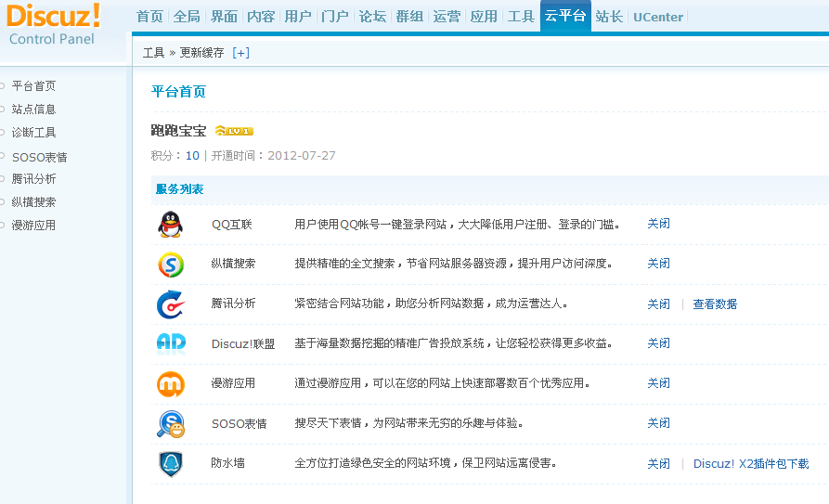Go to 漫游应用 in sidebar
Image resolution: width=829 pixels, height=504 pixels.
33,226
